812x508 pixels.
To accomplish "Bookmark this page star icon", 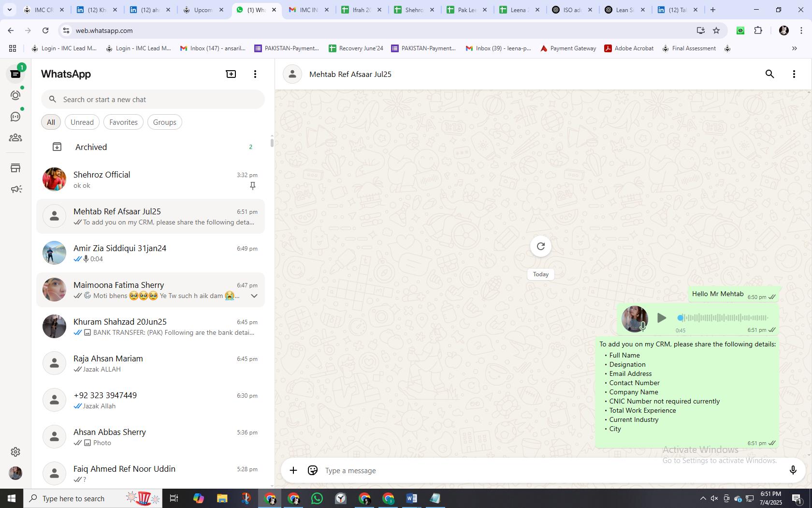I will 716,30.
